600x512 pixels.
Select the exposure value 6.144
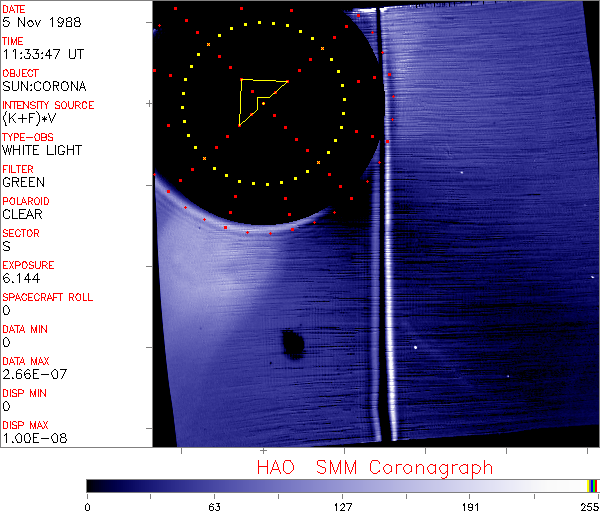pos(21,278)
